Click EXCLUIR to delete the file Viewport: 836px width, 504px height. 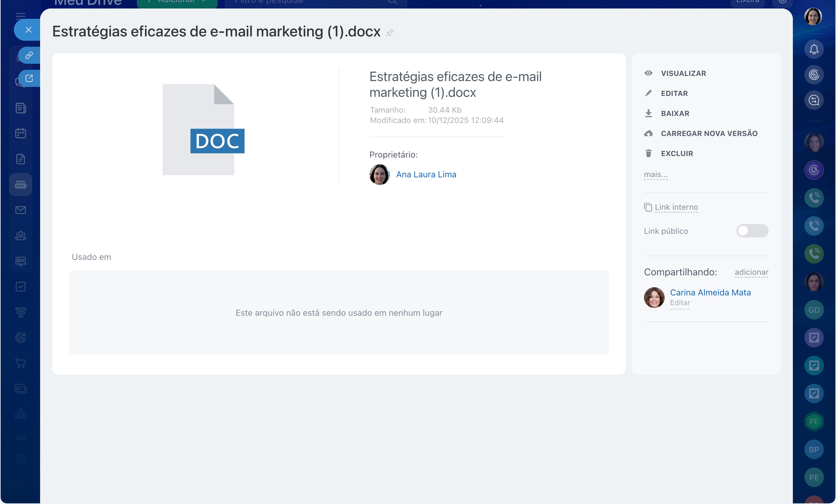tap(677, 153)
